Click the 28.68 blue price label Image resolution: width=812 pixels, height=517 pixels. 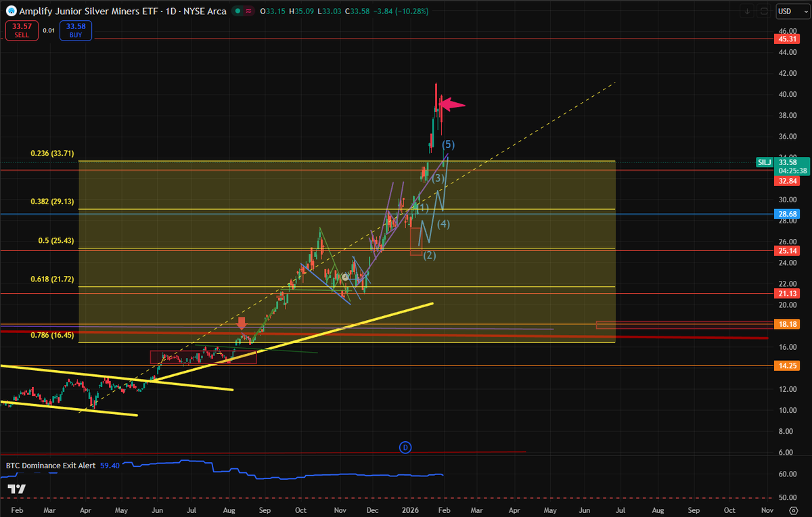click(787, 215)
